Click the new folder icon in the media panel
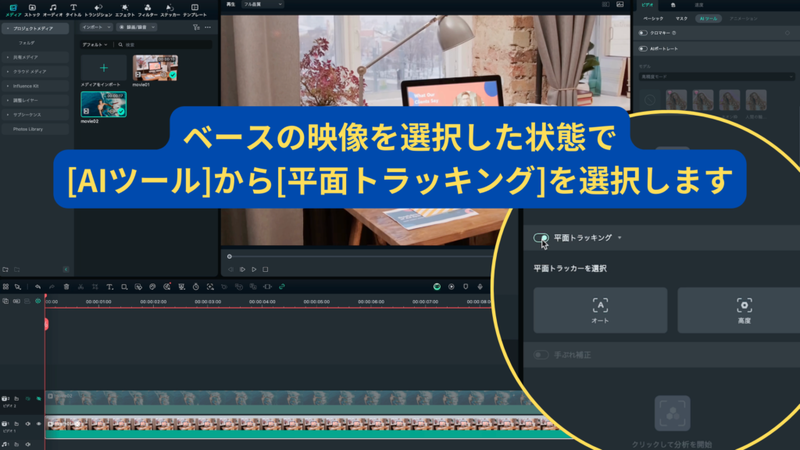Viewport: 800px width, 450px height. coord(5,269)
